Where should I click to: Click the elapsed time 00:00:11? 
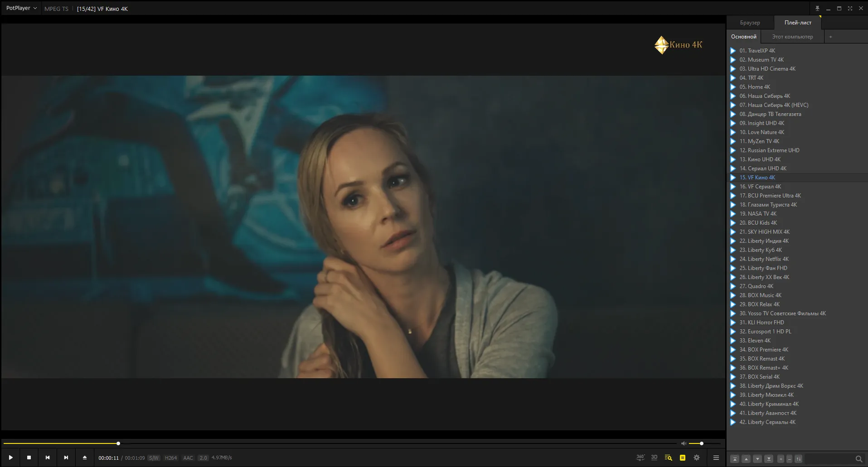tap(109, 458)
